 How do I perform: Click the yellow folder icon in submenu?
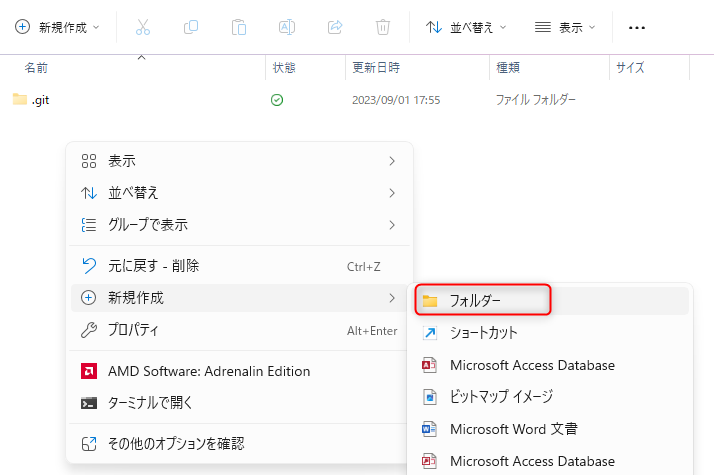coord(430,301)
